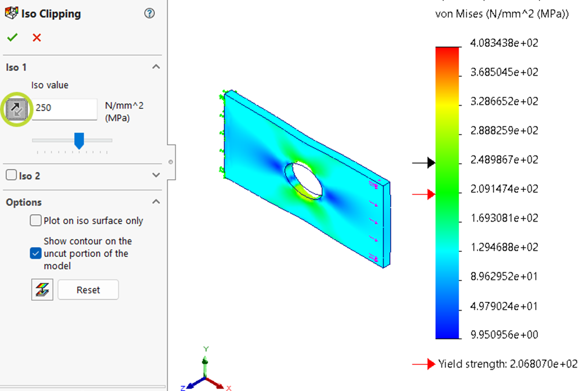
Task: Select the Iso value field showing 250
Action: (64, 109)
